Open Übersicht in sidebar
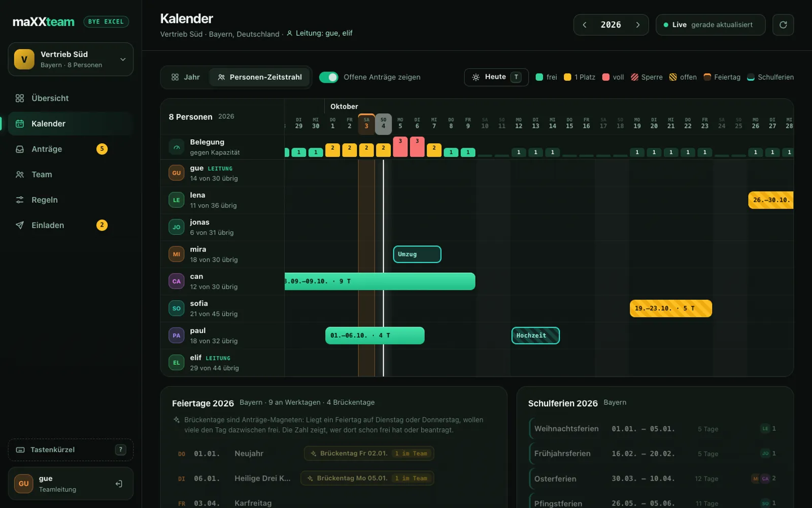Viewport: 812px width, 508px height. pos(71,98)
